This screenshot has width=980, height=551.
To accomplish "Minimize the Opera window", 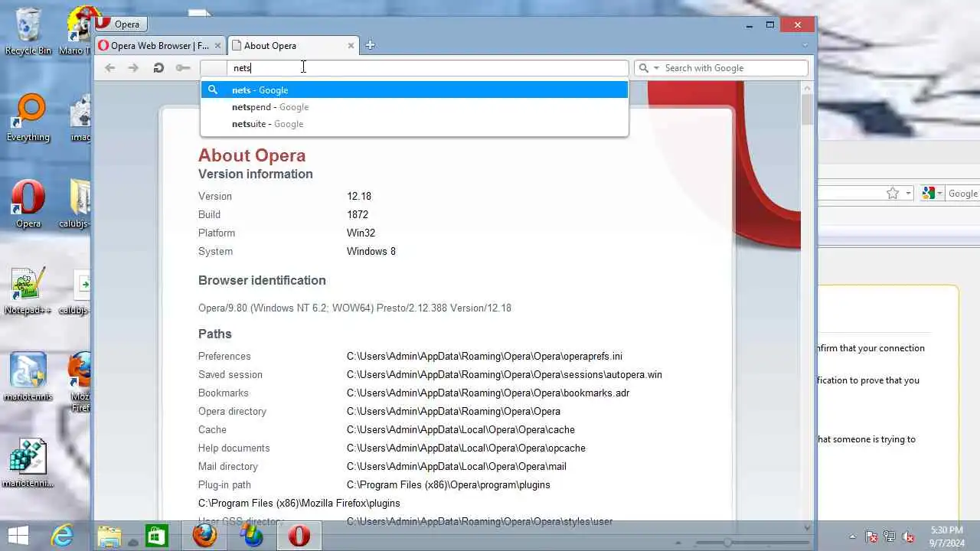I will coord(750,25).
